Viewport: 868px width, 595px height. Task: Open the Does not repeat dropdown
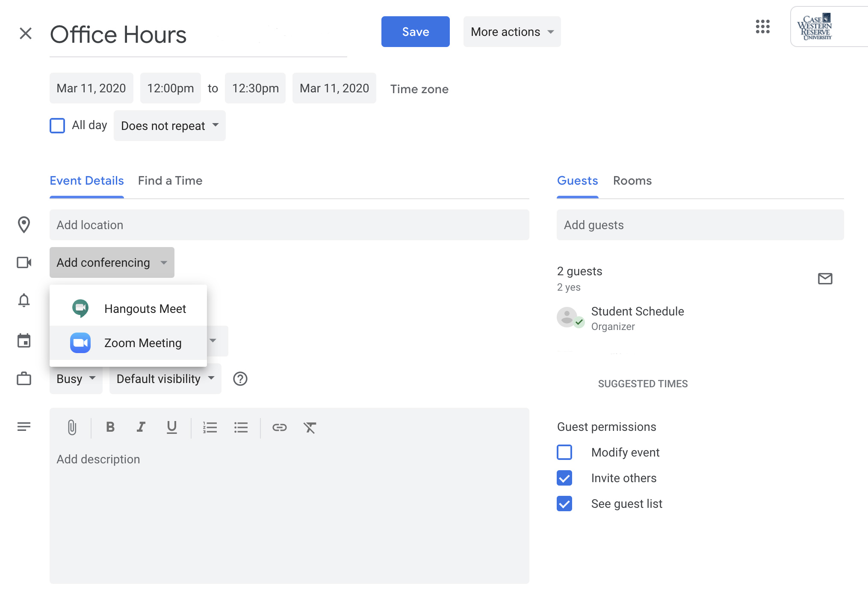(169, 126)
